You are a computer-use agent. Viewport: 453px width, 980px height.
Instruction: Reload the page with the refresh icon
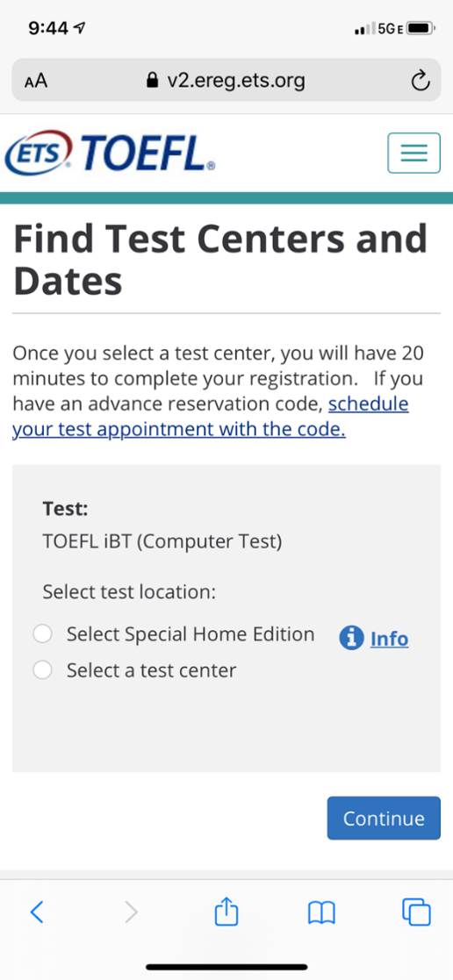[420, 81]
